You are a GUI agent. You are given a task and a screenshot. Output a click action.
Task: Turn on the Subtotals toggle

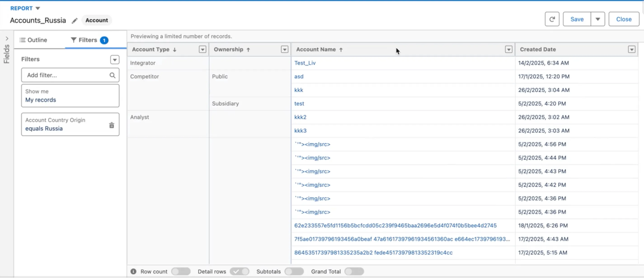(294, 271)
